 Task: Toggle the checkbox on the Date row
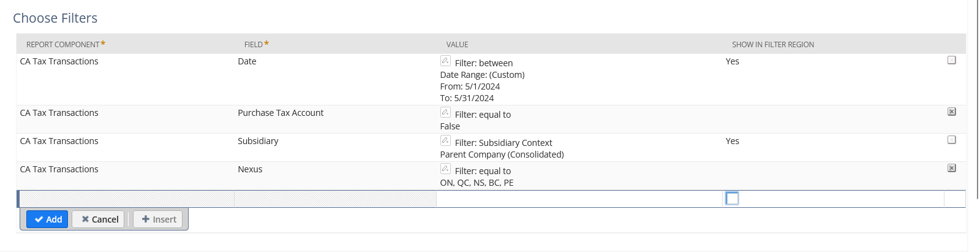(x=951, y=60)
